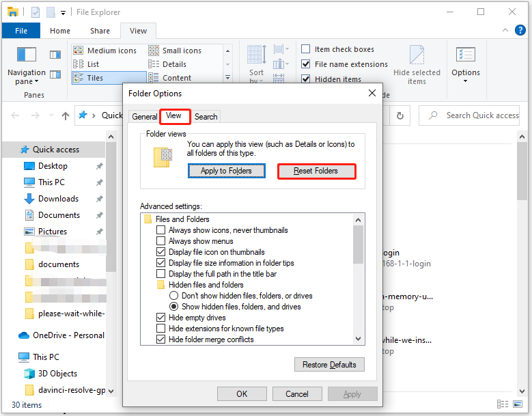Click Restore Defaults button
Image resolution: width=532 pixels, height=416 pixels.
coord(329,364)
